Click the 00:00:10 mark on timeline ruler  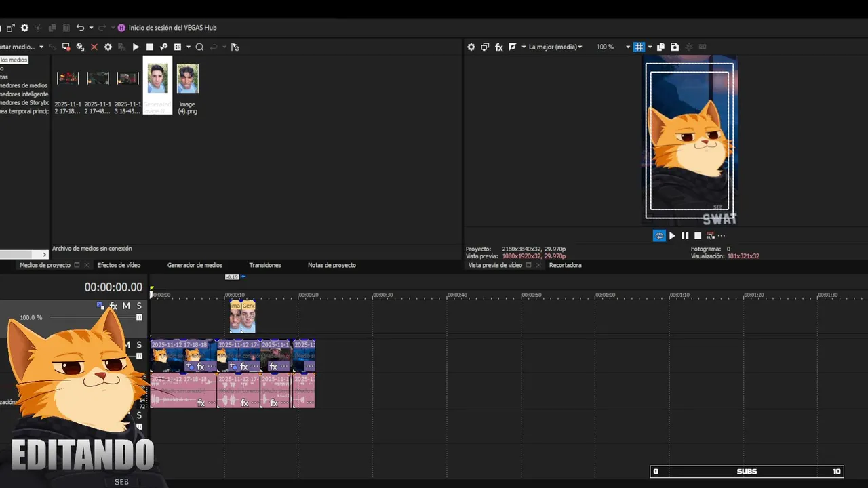point(235,295)
